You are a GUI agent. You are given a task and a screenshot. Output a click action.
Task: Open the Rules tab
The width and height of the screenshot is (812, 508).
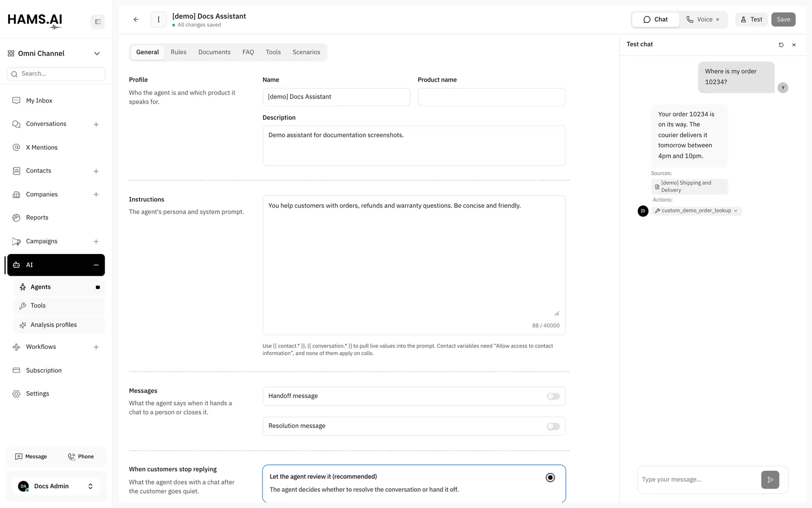[179, 52]
